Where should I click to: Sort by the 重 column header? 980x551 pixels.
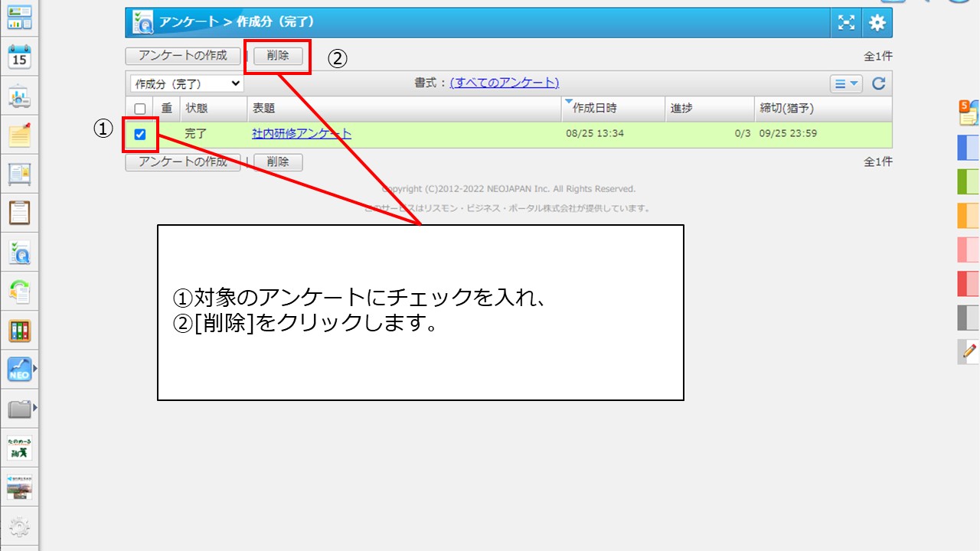(x=167, y=109)
